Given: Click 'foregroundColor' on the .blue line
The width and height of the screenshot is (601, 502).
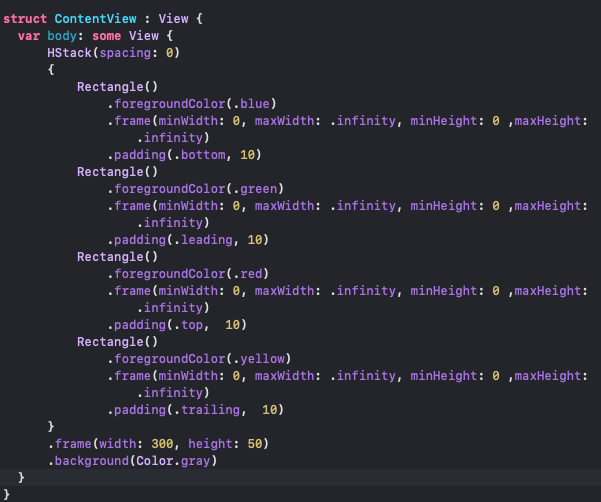Looking at the screenshot, I should (x=170, y=104).
